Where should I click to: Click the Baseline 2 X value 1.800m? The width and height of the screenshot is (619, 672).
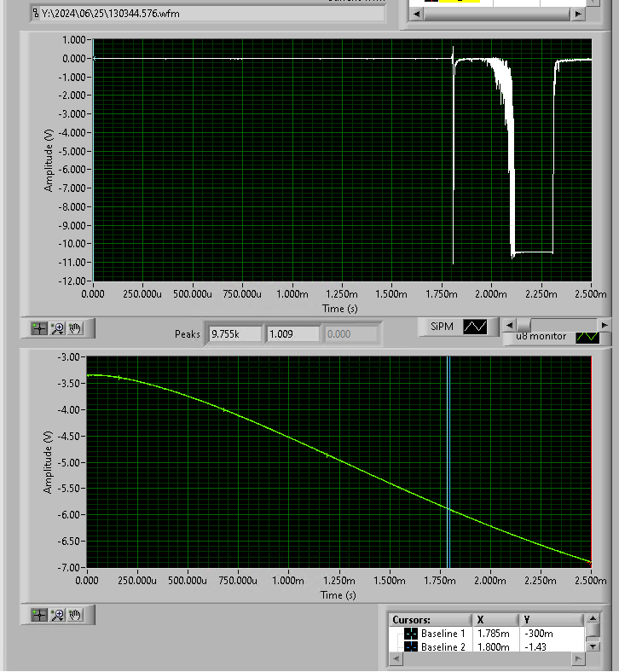494,646
